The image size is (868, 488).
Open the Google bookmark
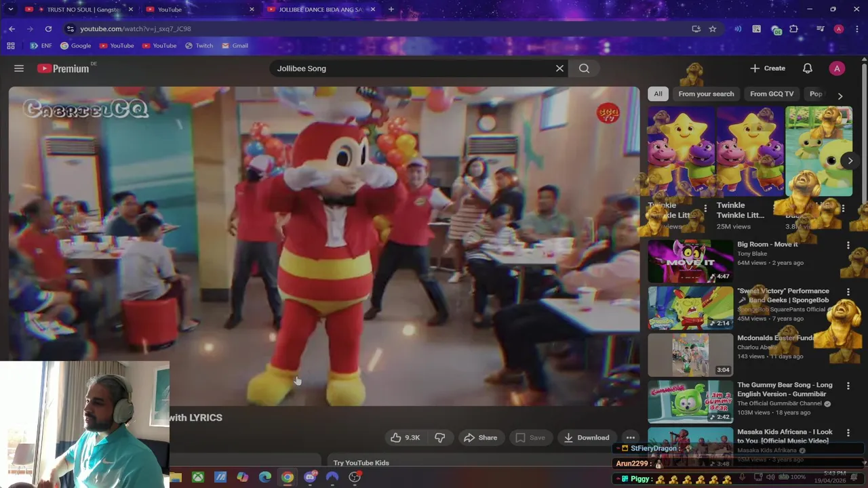75,46
